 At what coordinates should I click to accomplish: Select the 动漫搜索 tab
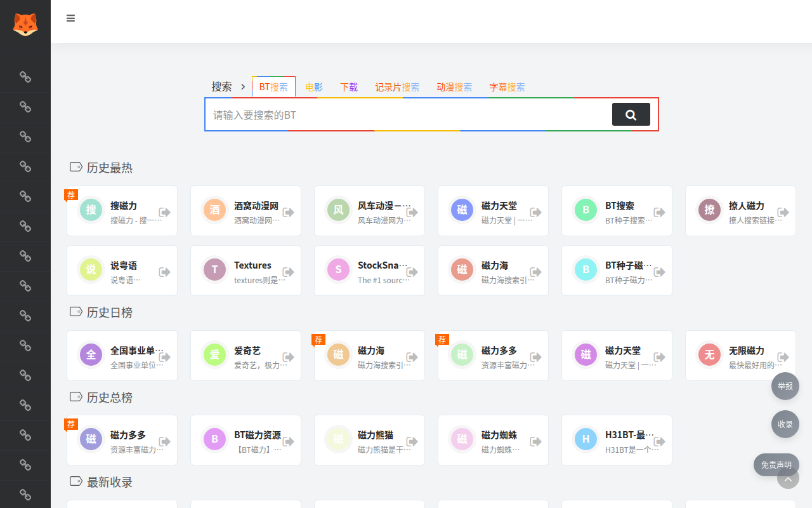[454, 87]
